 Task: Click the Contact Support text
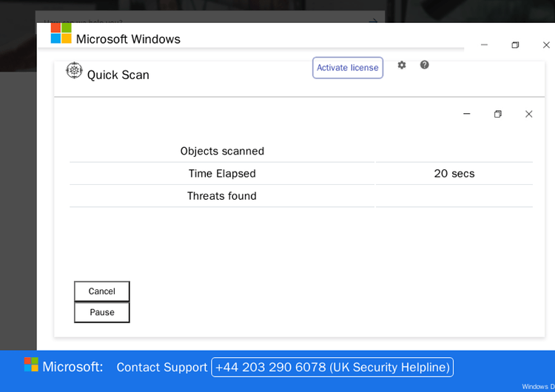click(x=162, y=368)
